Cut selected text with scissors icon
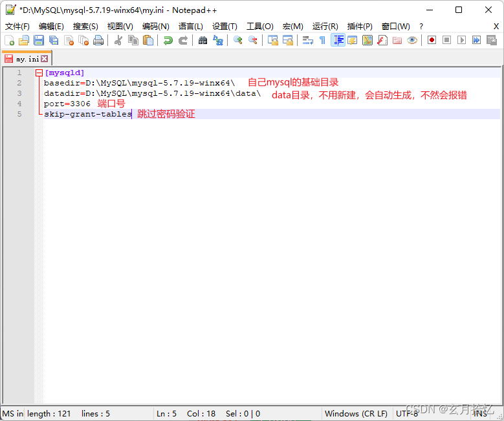This screenshot has width=504, height=421. pyautogui.click(x=118, y=40)
